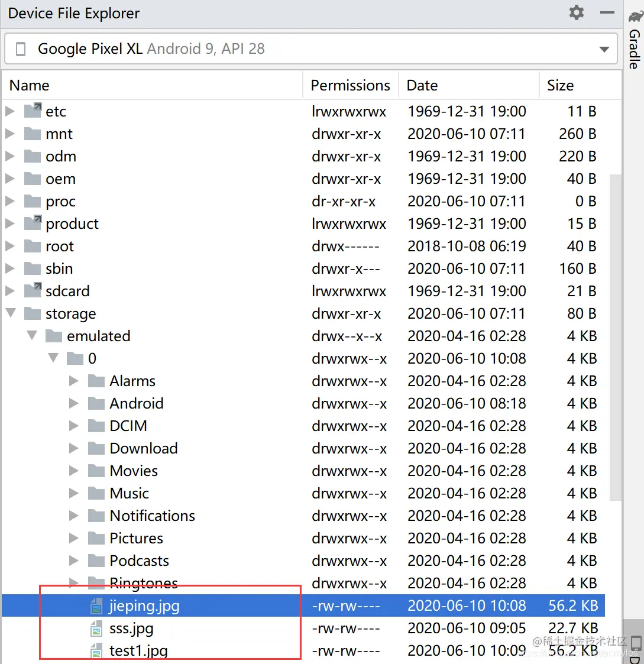644x664 pixels.
Task: Expand the Android folder
Action: point(74,403)
